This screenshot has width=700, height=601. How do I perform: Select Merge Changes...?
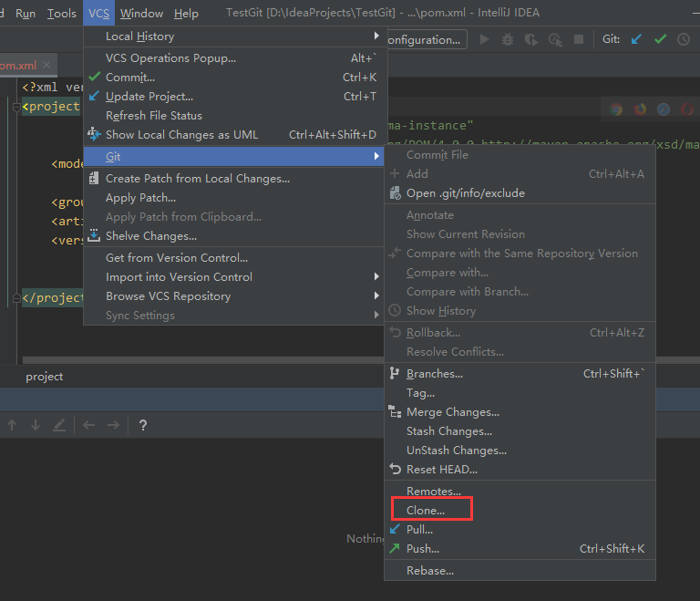(520, 412)
